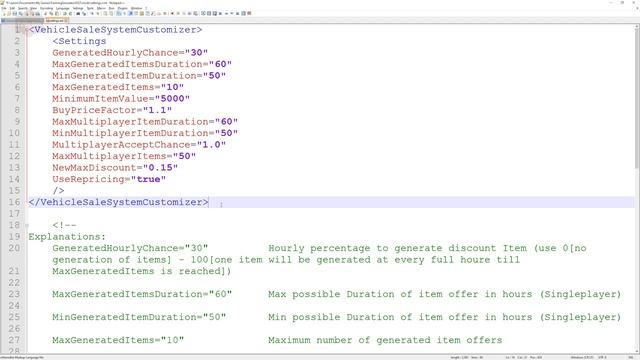This screenshot has height=360, width=640.
Task: Toggle the Word Wrap toolbar icon
Action: [118, 13]
